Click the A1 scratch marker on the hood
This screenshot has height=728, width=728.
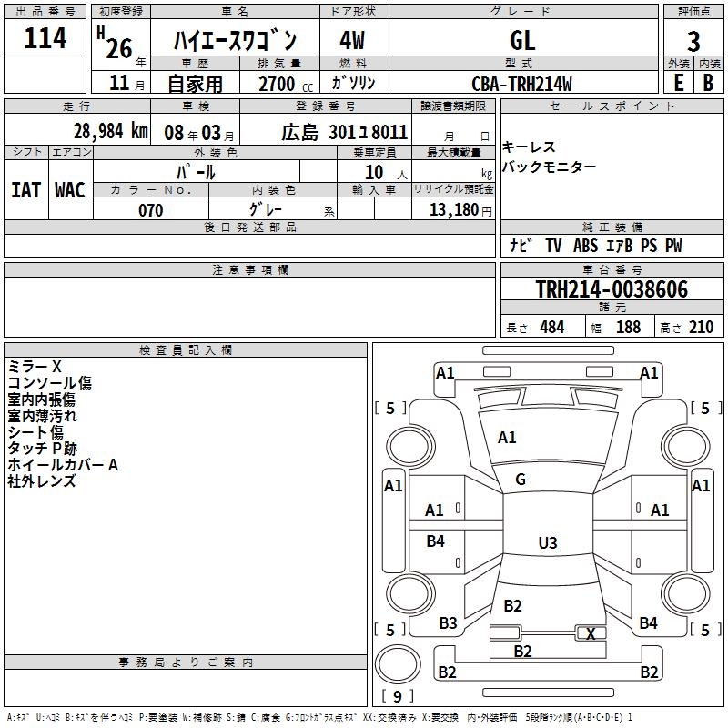pyautogui.click(x=507, y=438)
